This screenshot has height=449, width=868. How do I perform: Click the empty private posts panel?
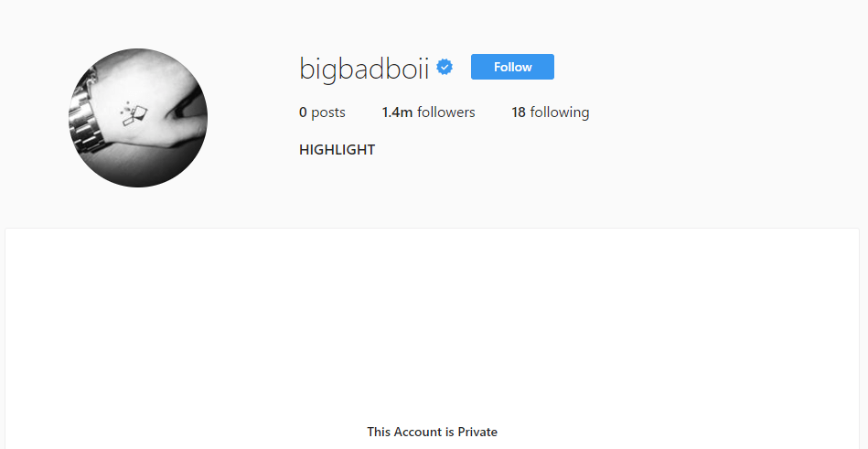433,339
